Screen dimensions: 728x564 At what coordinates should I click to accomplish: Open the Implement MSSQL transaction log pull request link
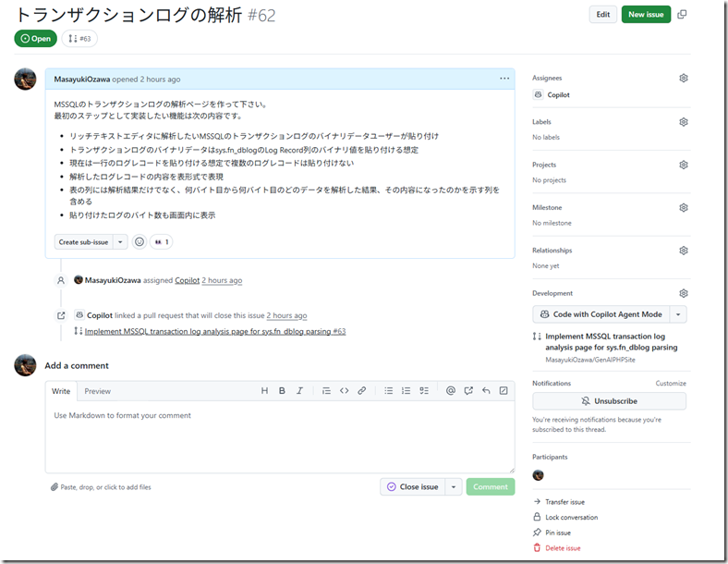coord(215,331)
